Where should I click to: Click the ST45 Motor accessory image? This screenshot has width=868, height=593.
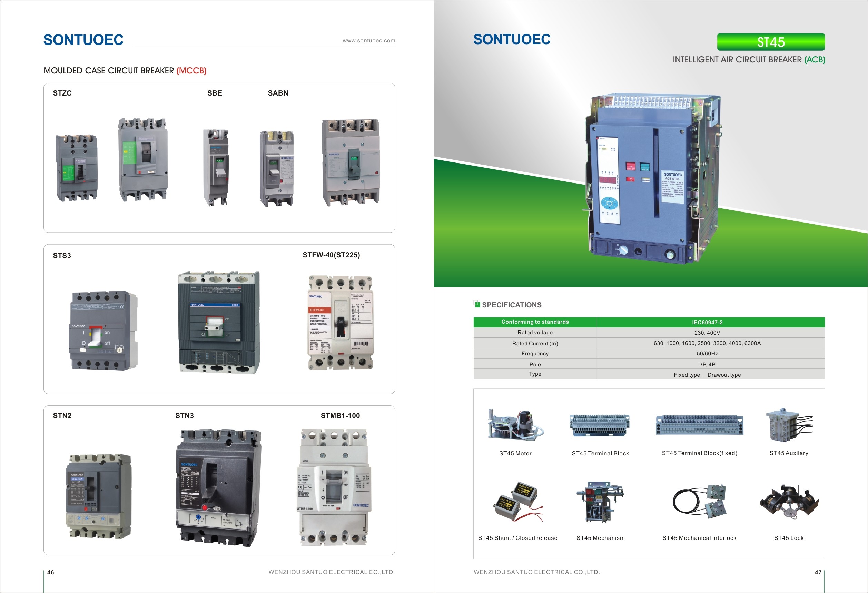[x=515, y=425]
